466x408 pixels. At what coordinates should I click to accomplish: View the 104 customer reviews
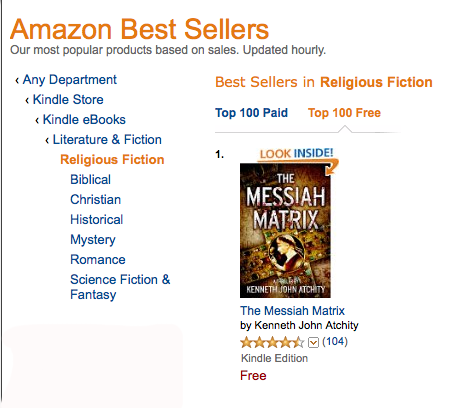335,342
